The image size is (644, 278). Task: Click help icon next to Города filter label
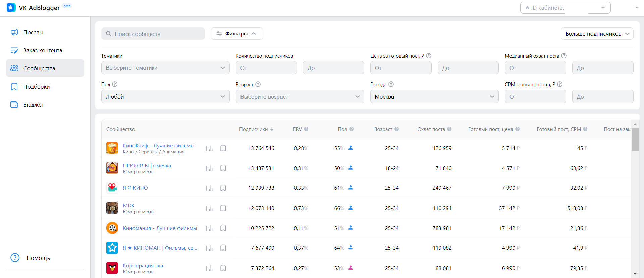point(391,84)
